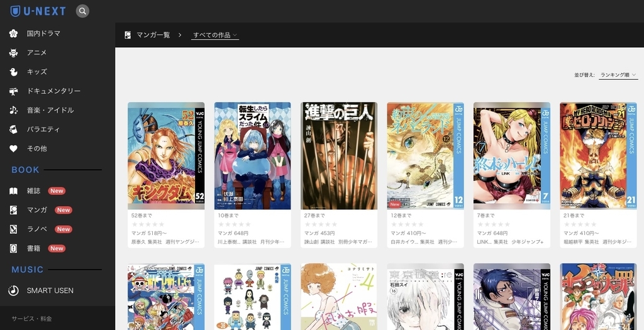This screenshot has height=330, width=644.
Task: Open 転生したらスライムだった件 cover
Action: click(253, 156)
